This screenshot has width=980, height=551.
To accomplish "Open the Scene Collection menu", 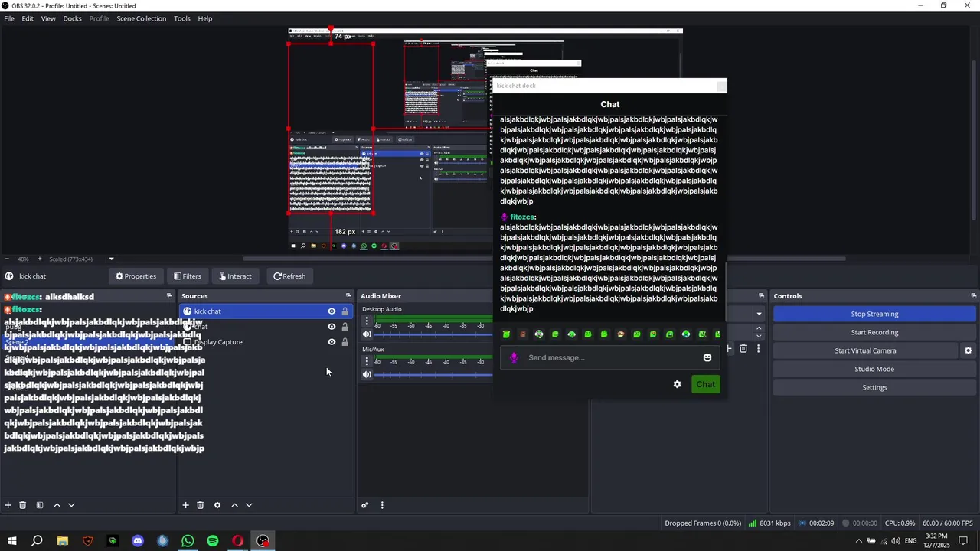I will (x=141, y=18).
